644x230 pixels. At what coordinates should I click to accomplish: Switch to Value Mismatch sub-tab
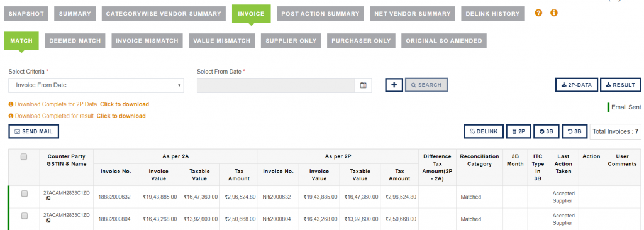click(x=222, y=41)
